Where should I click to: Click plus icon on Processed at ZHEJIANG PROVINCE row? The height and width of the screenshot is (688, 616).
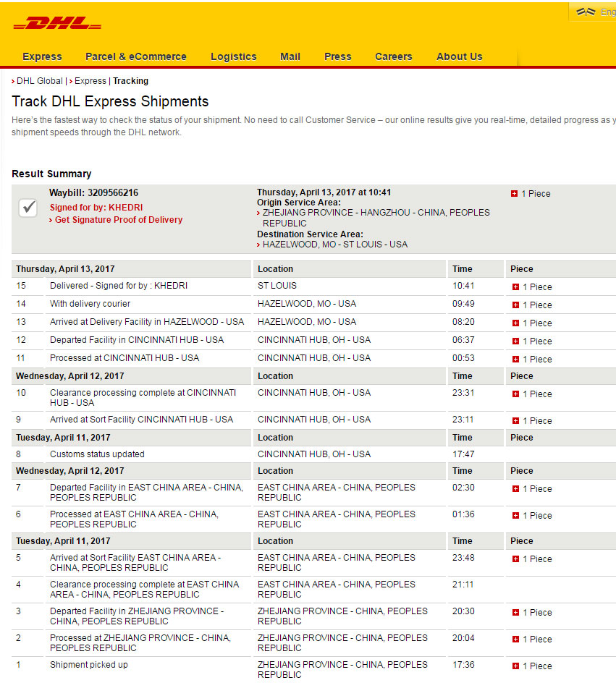pyautogui.click(x=515, y=640)
